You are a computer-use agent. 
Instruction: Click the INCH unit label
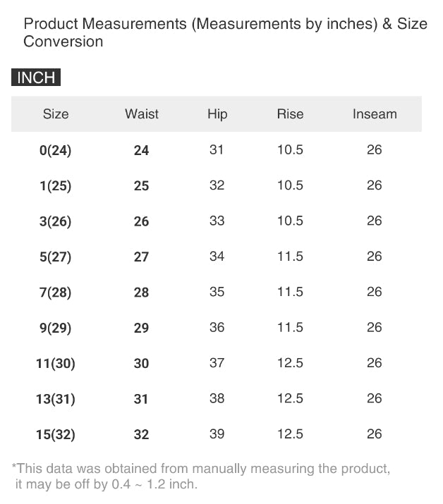[36, 78]
